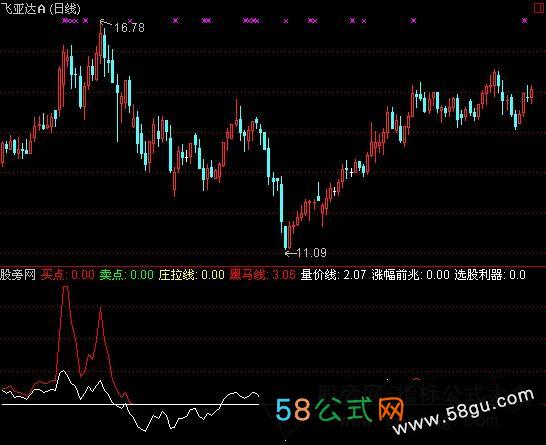The height and width of the screenshot is (445, 546).
Task: Select the arrow marker beside the 11.09 low
Action: [291, 253]
